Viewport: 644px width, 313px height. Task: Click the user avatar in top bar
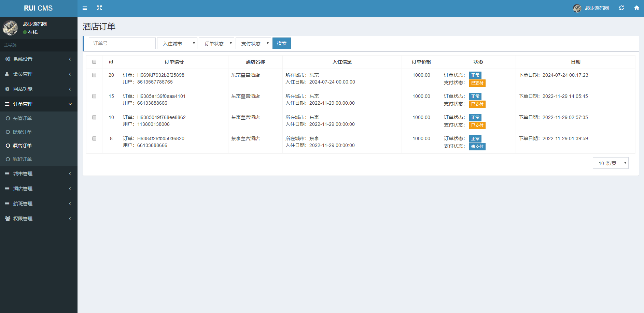pyautogui.click(x=577, y=8)
